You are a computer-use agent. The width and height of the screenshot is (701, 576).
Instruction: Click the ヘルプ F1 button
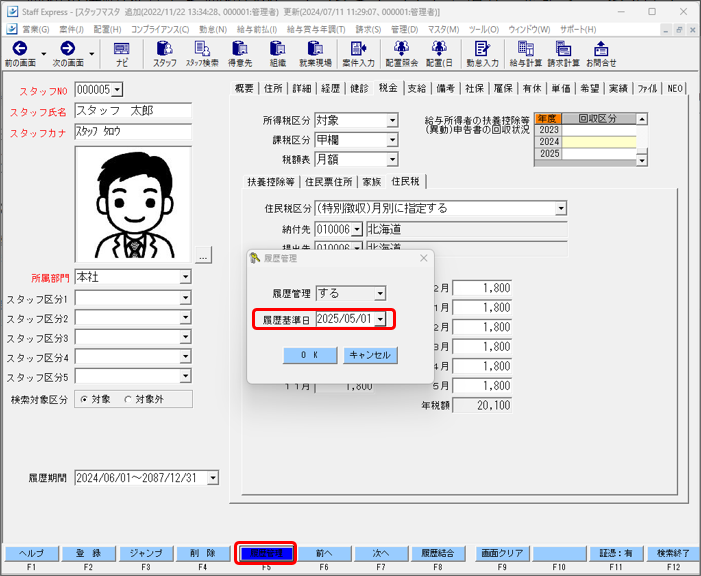coord(31,554)
